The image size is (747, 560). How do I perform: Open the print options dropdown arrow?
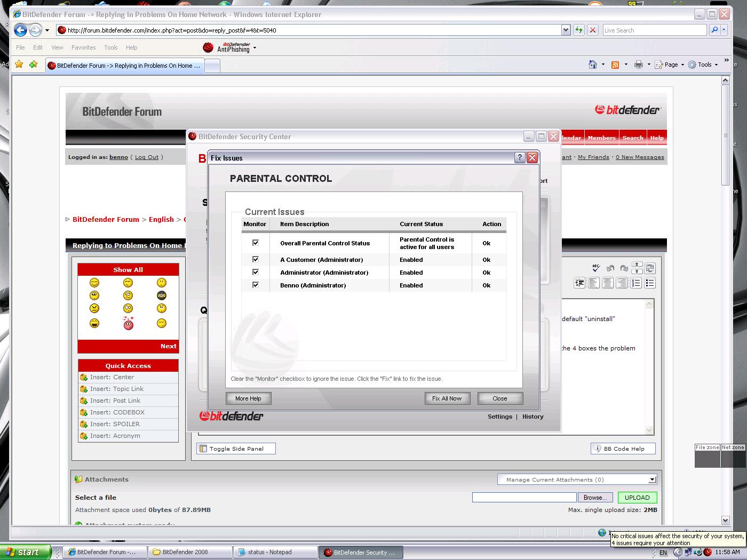(649, 65)
